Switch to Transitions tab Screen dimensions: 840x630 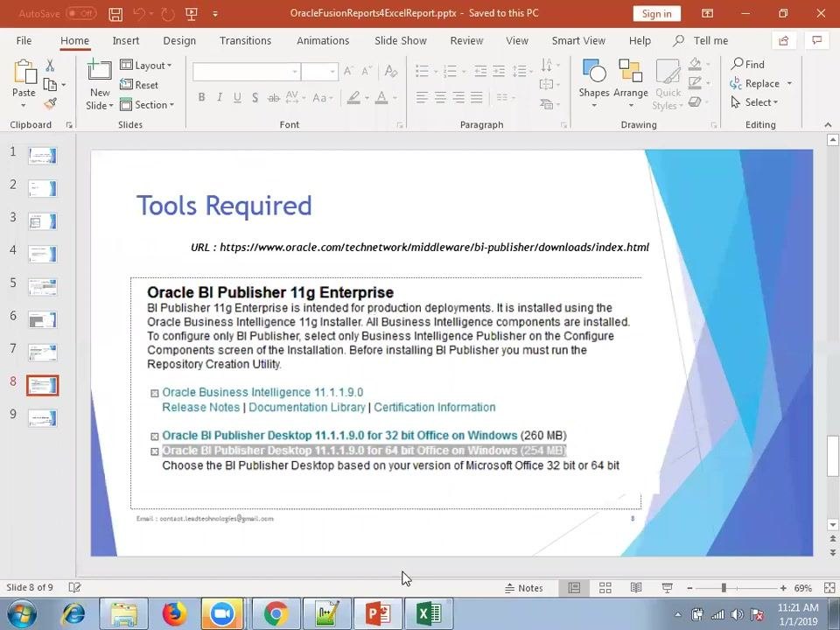pos(245,41)
